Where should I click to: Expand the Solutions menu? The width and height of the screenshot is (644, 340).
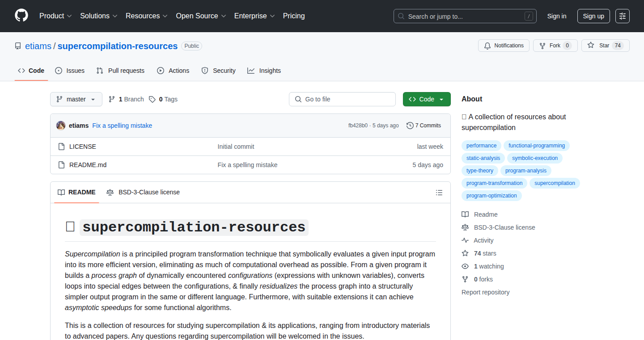pos(99,16)
